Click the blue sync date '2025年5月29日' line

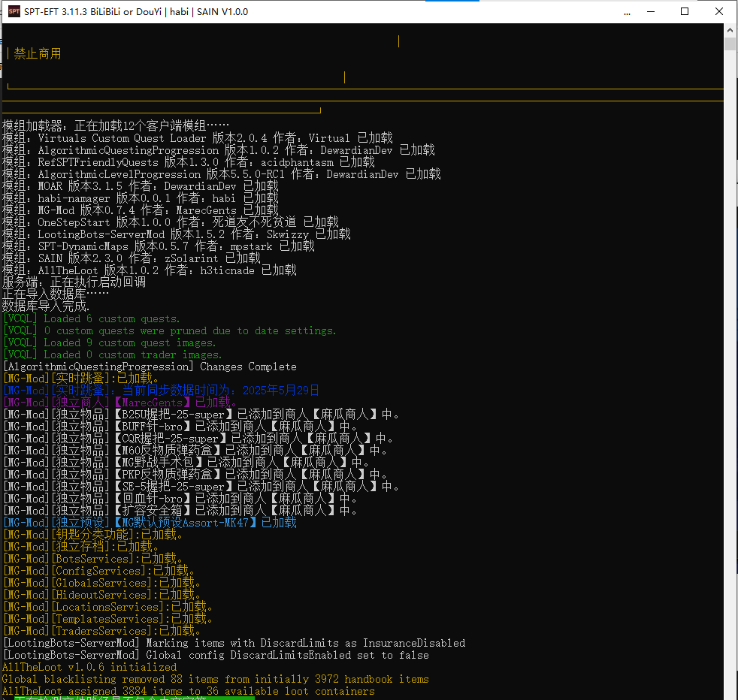(161, 391)
